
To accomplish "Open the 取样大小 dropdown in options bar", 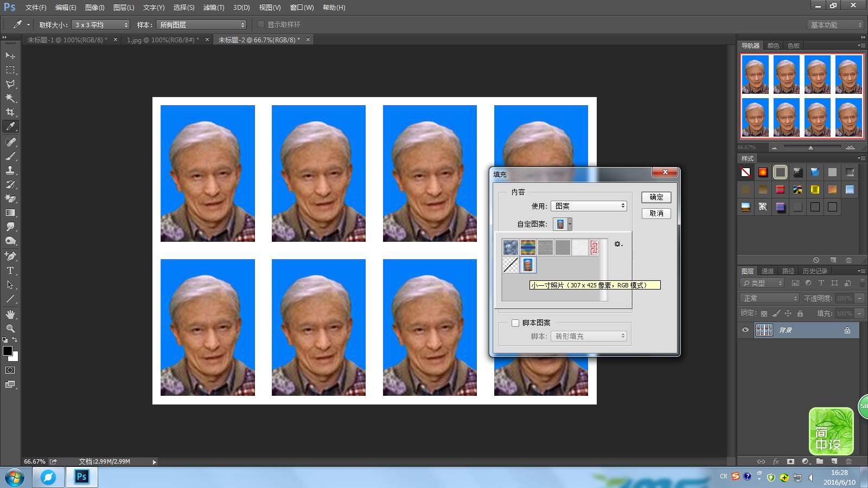I will [x=101, y=24].
